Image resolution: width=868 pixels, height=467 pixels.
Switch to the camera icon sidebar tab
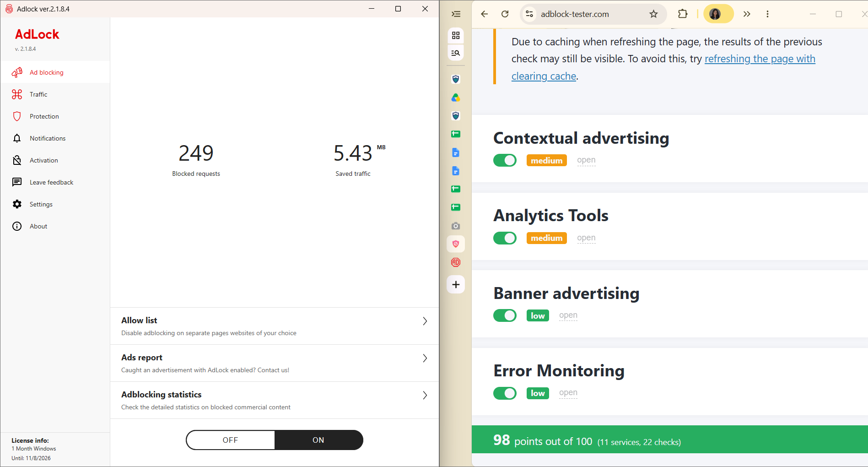click(x=456, y=226)
